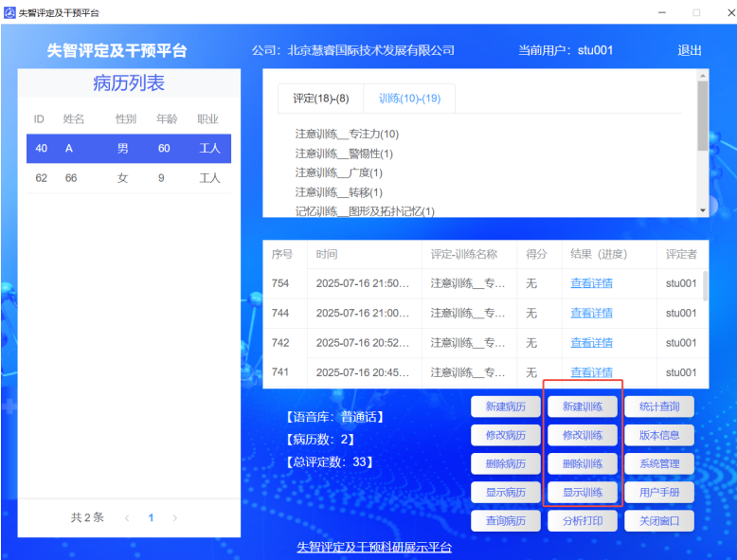
Task: Log out via 退出
Action: tap(690, 50)
